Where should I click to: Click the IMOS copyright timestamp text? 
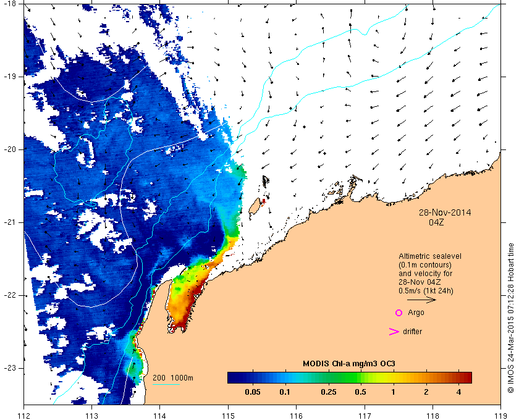511,317
